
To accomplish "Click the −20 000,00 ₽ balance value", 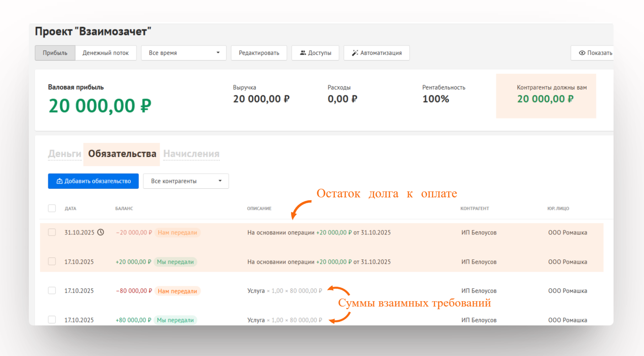I will [x=134, y=233].
